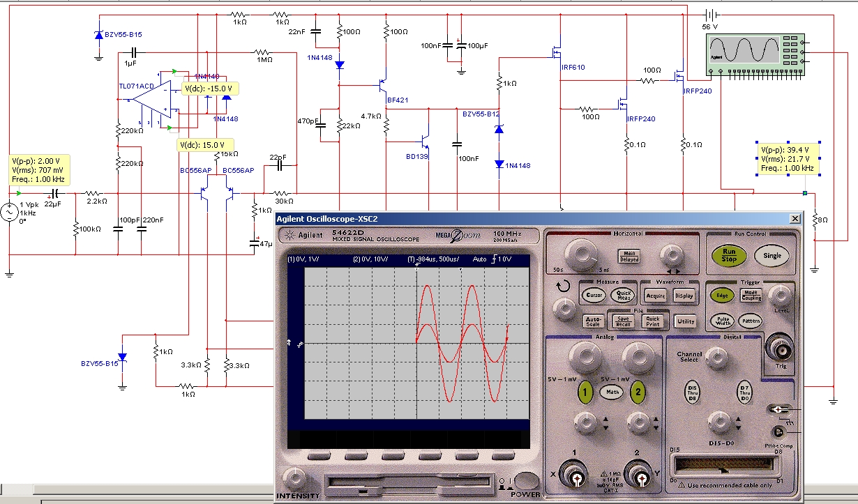The width and height of the screenshot is (858, 504).
Task: Select the V(dc): -15.0 V probe label
Action: pyautogui.click(x=211, y=89)
